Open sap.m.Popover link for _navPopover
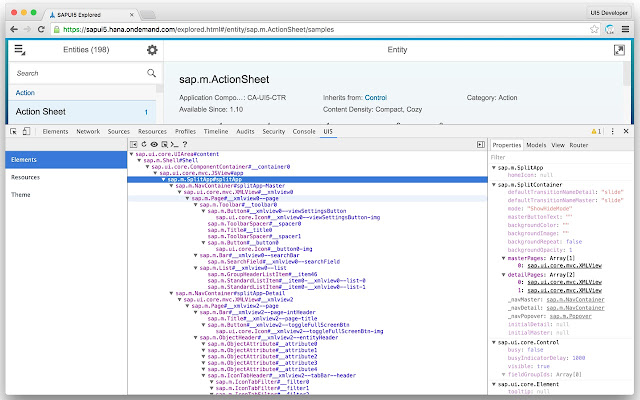 point(570,316)
